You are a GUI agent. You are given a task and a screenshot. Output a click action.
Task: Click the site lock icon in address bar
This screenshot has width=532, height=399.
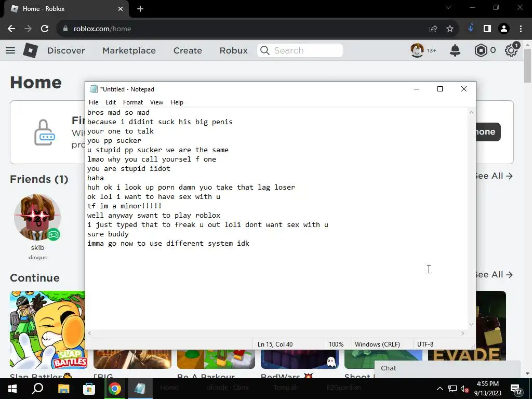(x=65, y=29)
